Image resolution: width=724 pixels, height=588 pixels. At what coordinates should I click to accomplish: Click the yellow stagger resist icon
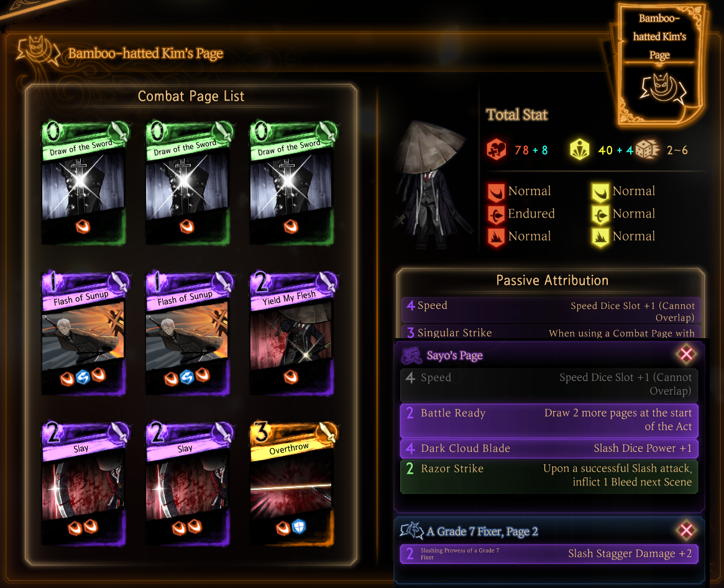point(579,150)
